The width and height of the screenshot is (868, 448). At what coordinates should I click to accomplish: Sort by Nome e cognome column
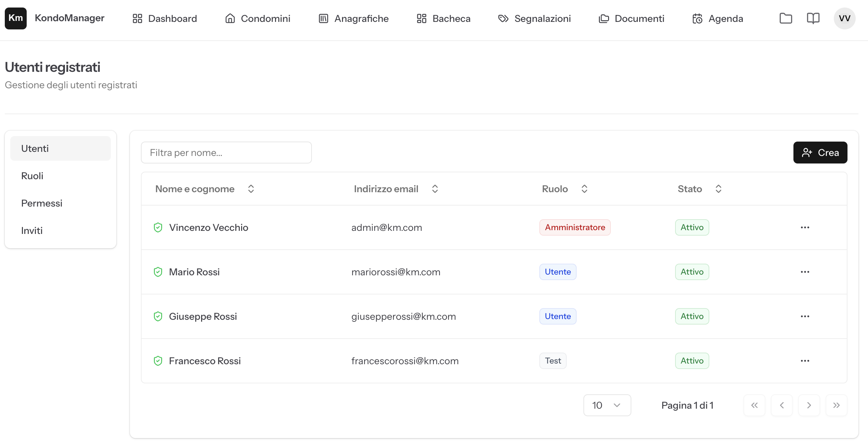(x=205, y=189)
